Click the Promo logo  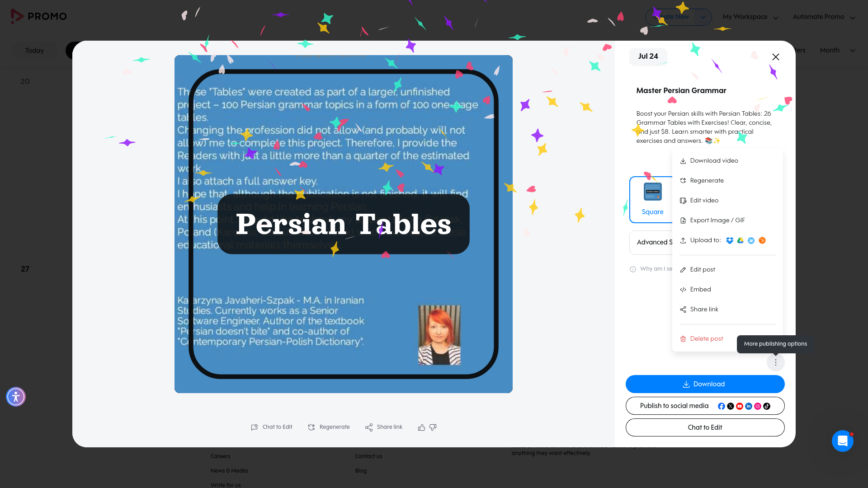(39, 16)
